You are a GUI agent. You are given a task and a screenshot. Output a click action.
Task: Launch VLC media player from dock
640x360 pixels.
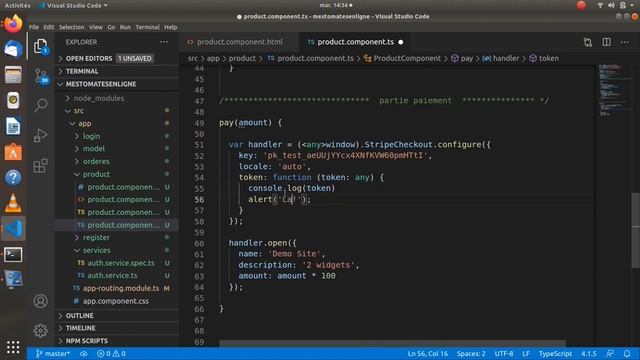click(x=13, y=203)
